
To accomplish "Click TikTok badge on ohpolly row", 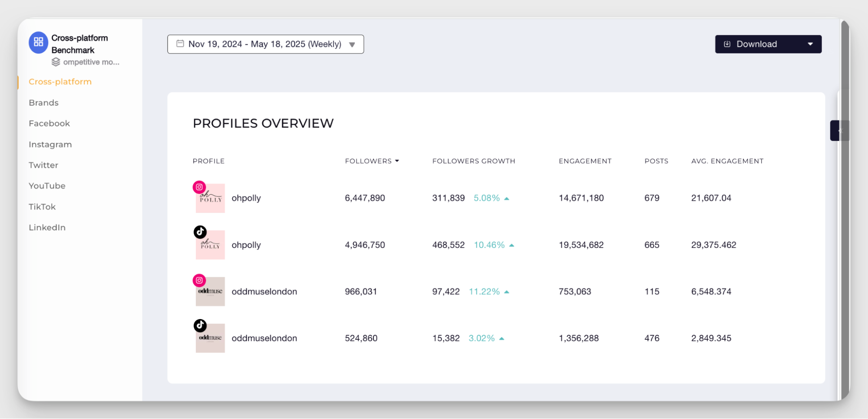I will click(200, 232).
